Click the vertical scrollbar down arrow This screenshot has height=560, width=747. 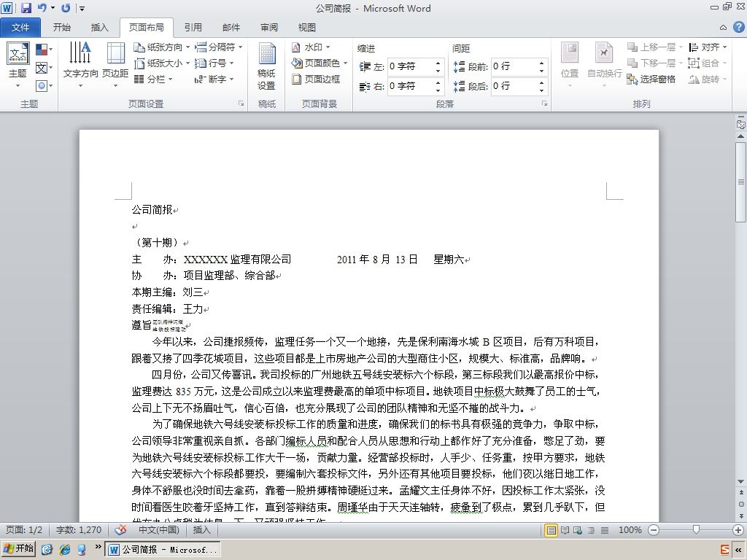[741, 482]
